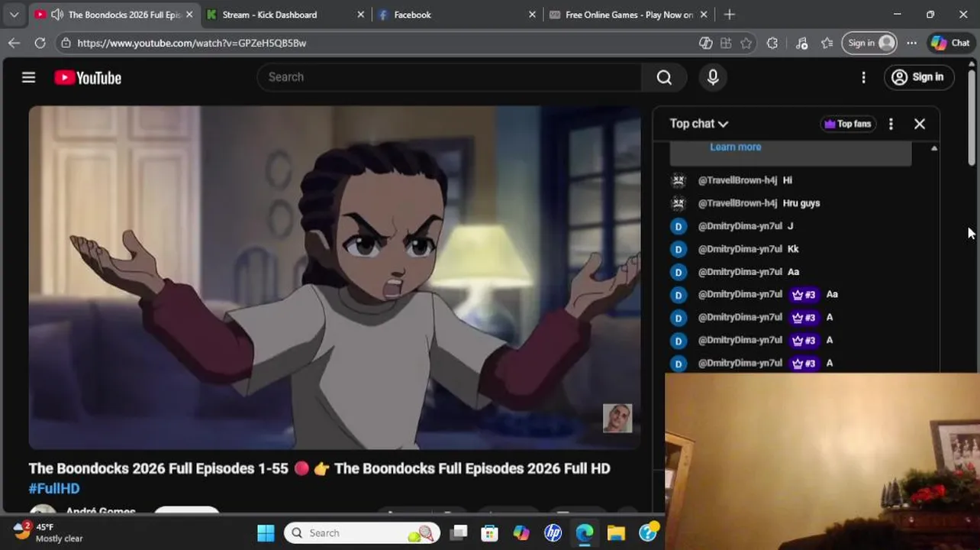The width and height of the screenshot is (980, 550).
Task: Focus the YouTube search box
Action: tap(450, 77)
